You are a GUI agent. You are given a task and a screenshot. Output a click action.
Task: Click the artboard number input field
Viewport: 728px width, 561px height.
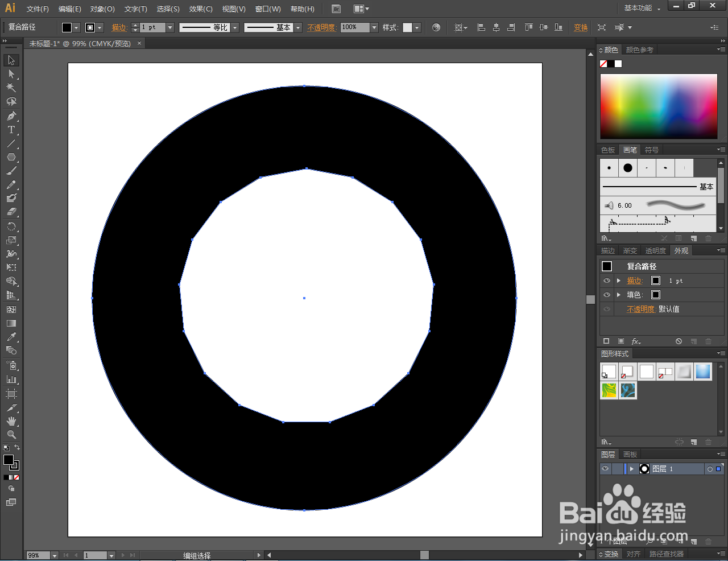[x=95, y=555]
